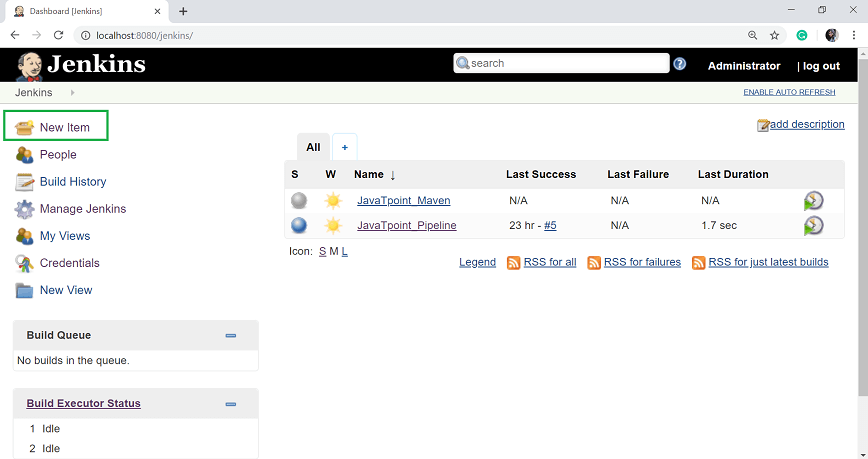This screenshot has width=868, height=459.
Task: Open a new browser tab
Action: click(x=183, y=11)
